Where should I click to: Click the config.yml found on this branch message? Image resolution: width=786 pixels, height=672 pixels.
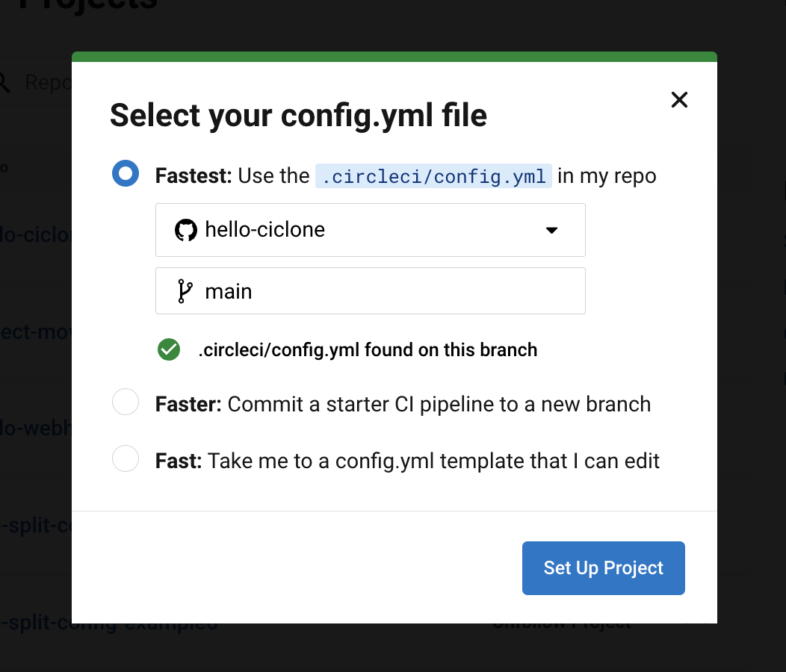[x=368, y=349]
